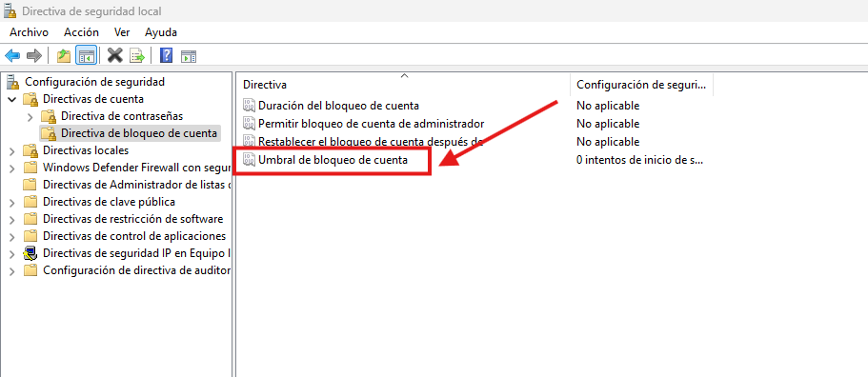This screenshot has width=868, height=377.
Task: Open the Archivo menu
Action: tap(29, 32)
